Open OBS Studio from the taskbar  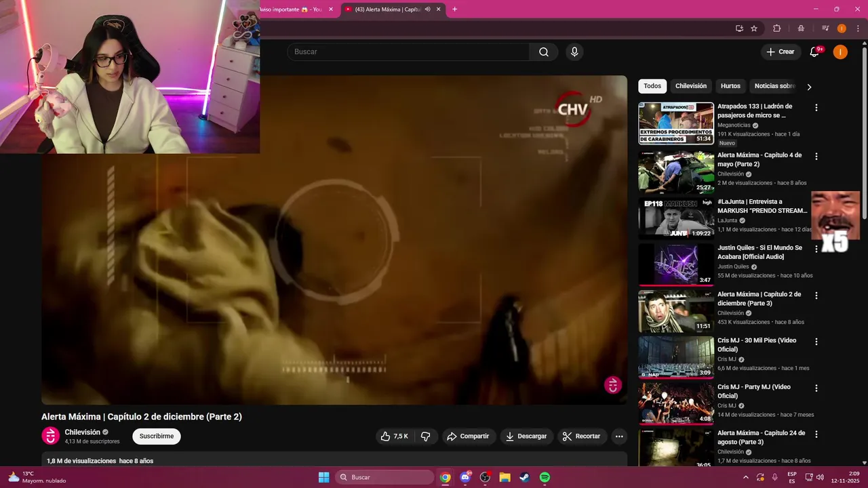coord(485,477)
